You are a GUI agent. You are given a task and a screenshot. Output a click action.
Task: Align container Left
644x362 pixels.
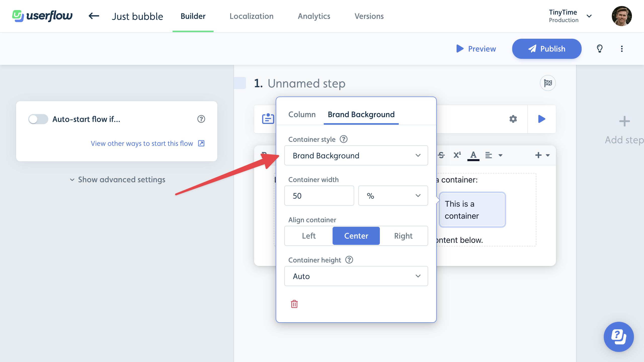tap(309, 236)
